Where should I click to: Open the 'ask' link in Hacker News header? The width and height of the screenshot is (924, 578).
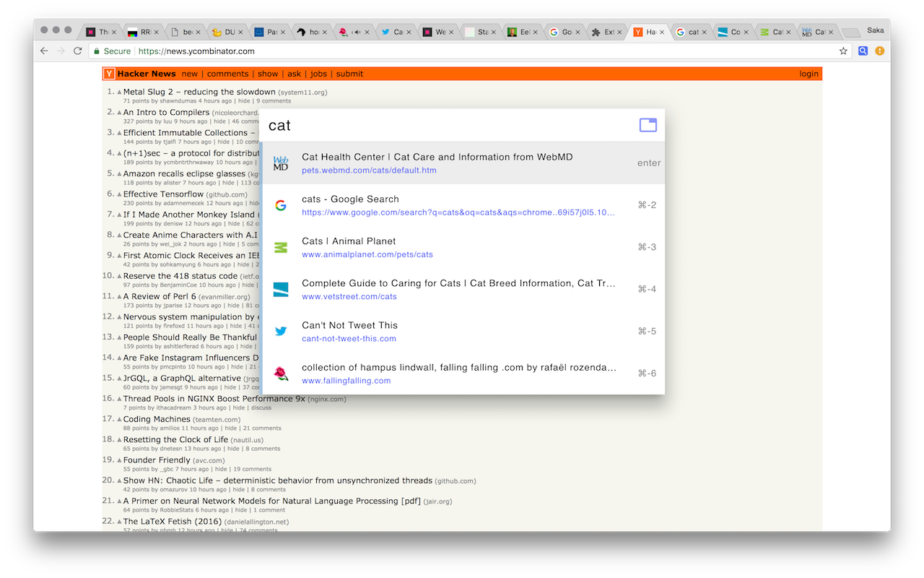click(295, 74)
